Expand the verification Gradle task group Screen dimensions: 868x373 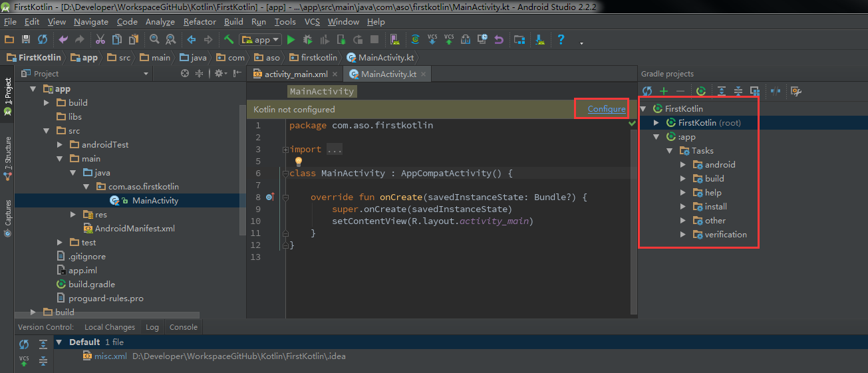[683, 235]
